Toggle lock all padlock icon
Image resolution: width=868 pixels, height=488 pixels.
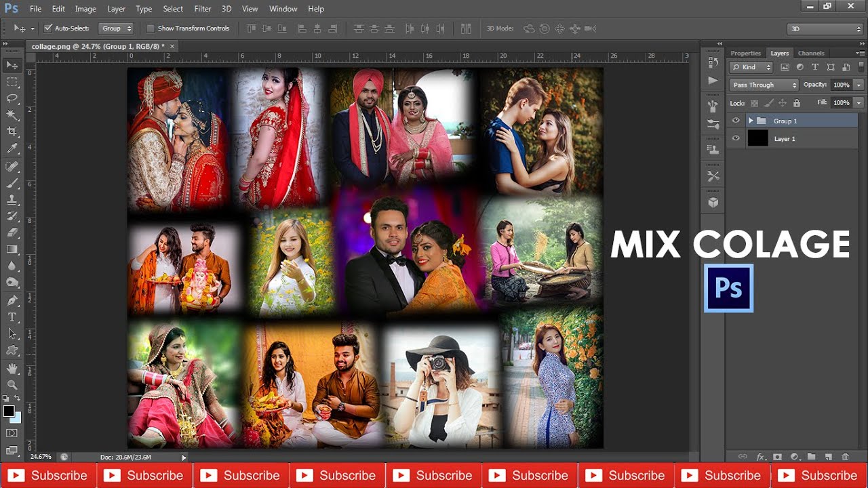(x=797, y=103)
